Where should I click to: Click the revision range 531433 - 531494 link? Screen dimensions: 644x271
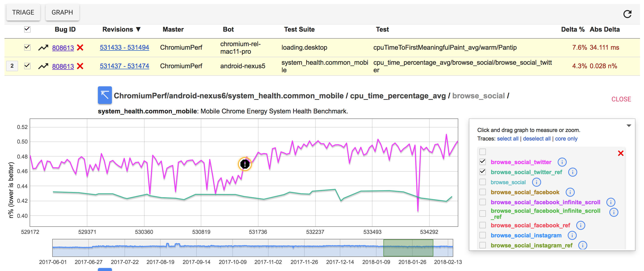[124, 47]
